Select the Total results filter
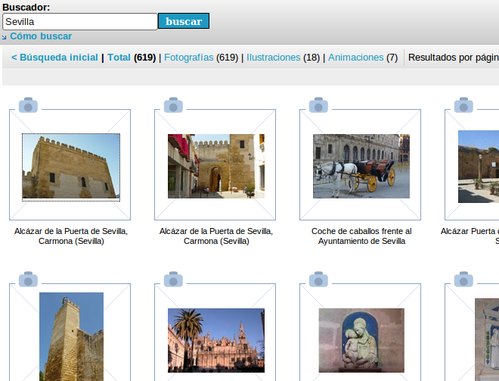The width and height of the screenshot is (499, 381). tap(119, 57)
